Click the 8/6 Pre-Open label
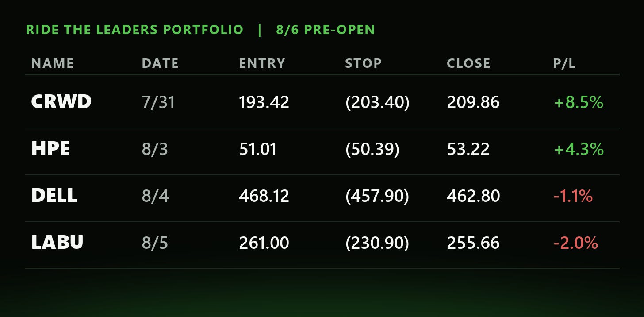Viewport: 644px width, 317px height. coord(326,30)
